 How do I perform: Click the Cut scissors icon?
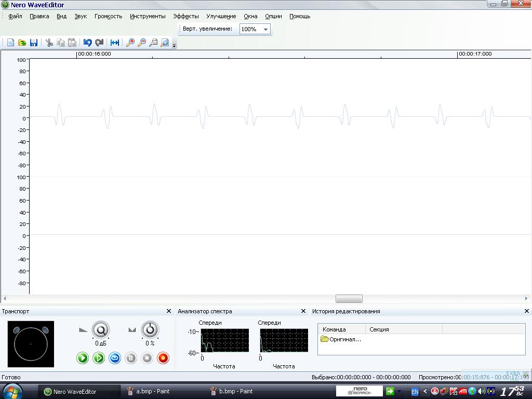click(x=49, y=43)
